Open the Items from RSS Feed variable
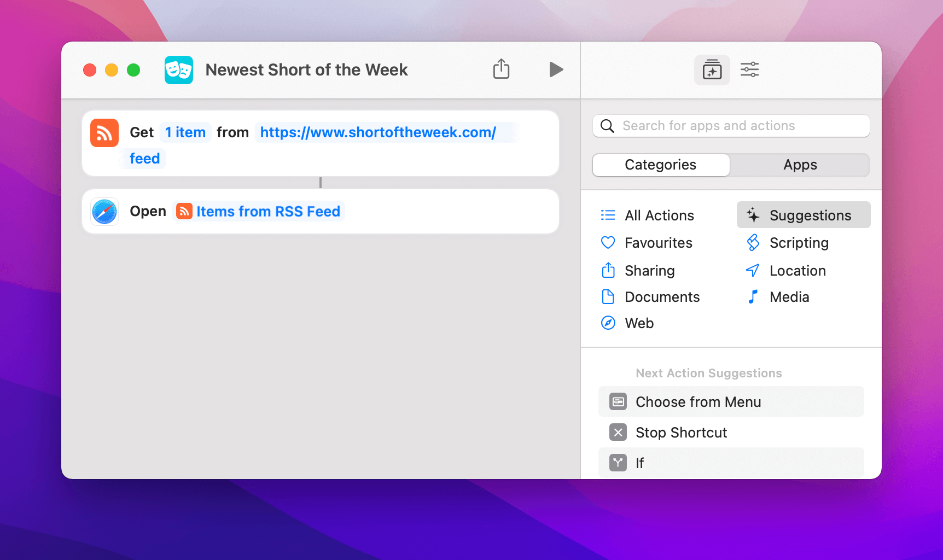This screenshot has height=560, width=943. 269,211
